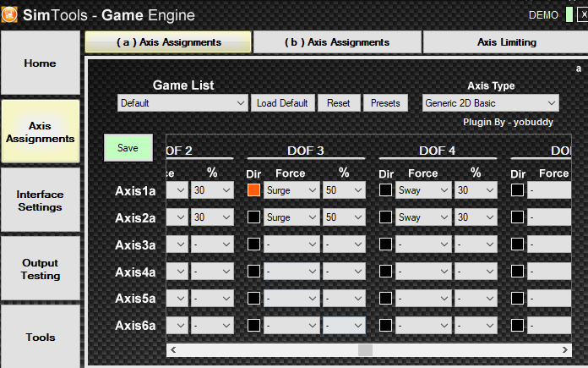Toggle Dir box for Axis2a DOF 3

(x=254, y=217)
